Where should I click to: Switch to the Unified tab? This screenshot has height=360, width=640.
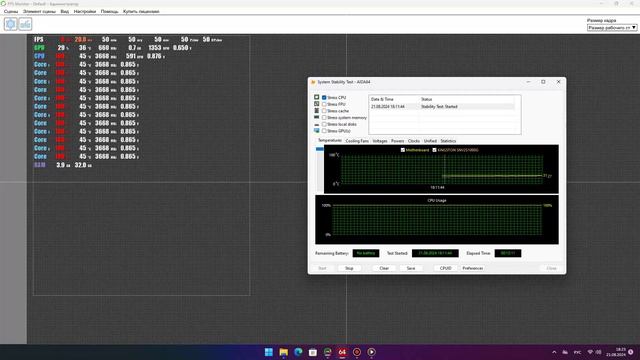430,141
